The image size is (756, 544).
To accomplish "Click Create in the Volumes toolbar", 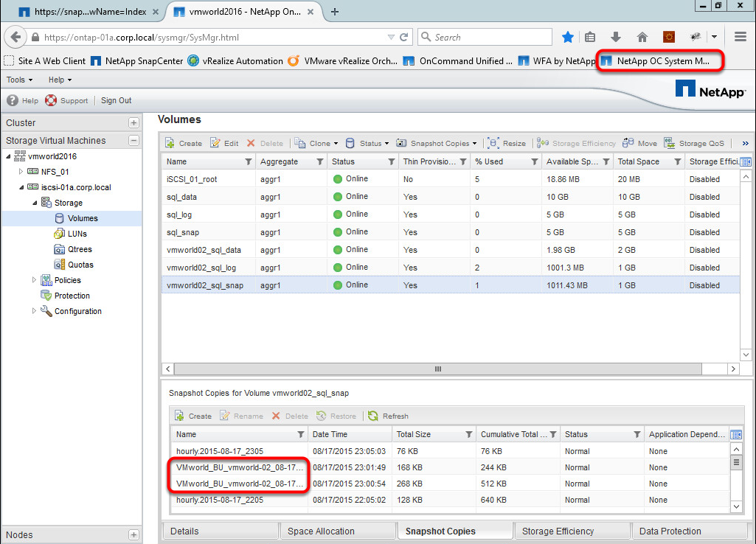I will 184,143.
